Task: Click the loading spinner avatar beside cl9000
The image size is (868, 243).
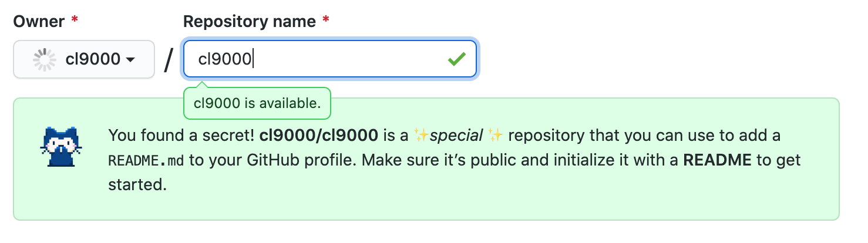Action: [44, 59]
